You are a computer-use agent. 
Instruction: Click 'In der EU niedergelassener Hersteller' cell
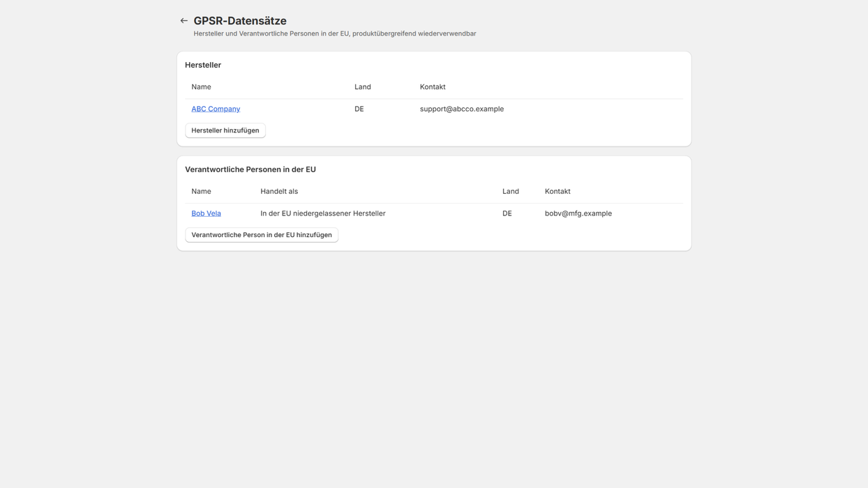point(323,213)
